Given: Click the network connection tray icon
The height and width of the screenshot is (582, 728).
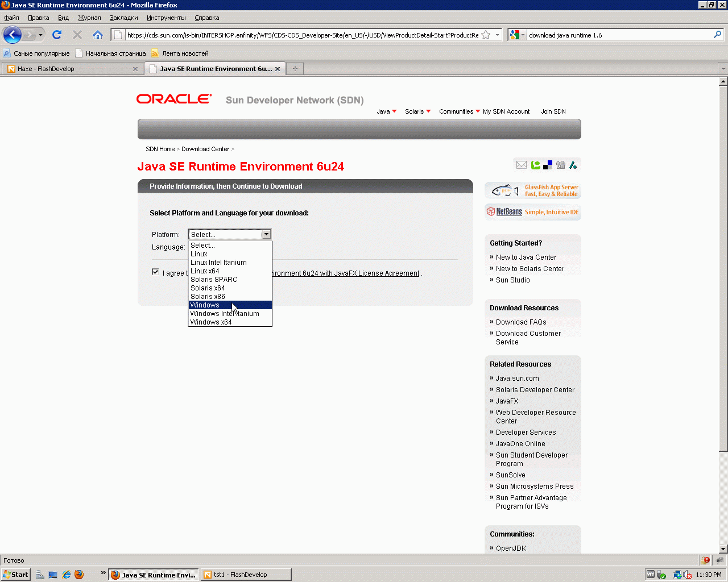Looking at the screenshot, I should tap(677, 575).
